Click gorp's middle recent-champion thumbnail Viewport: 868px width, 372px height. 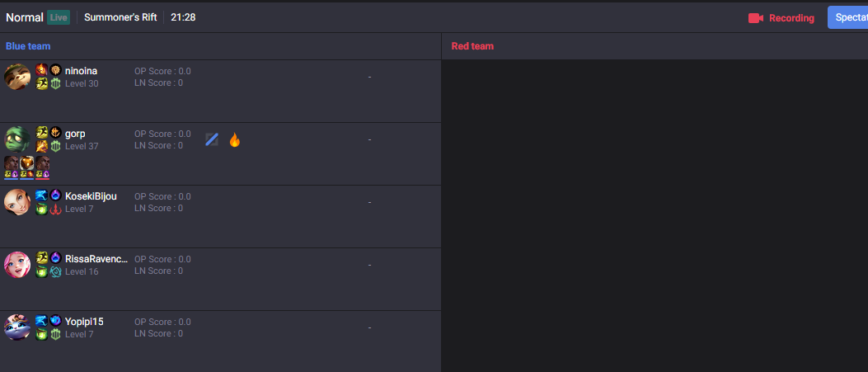pyautogui.click(x=27, y=162)
